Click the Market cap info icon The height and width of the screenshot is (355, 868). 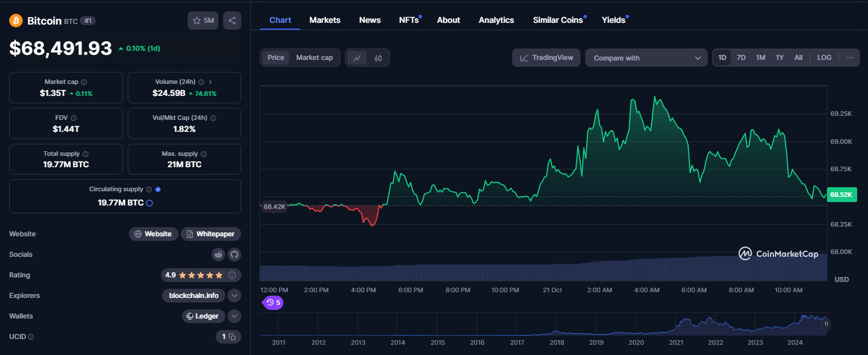84,82
